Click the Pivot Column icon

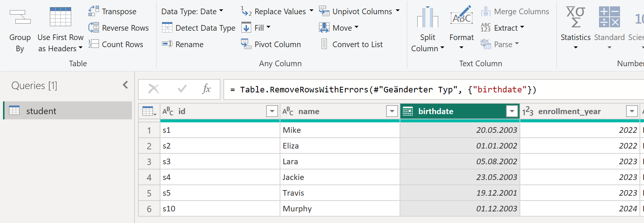[x=246, y=44]
